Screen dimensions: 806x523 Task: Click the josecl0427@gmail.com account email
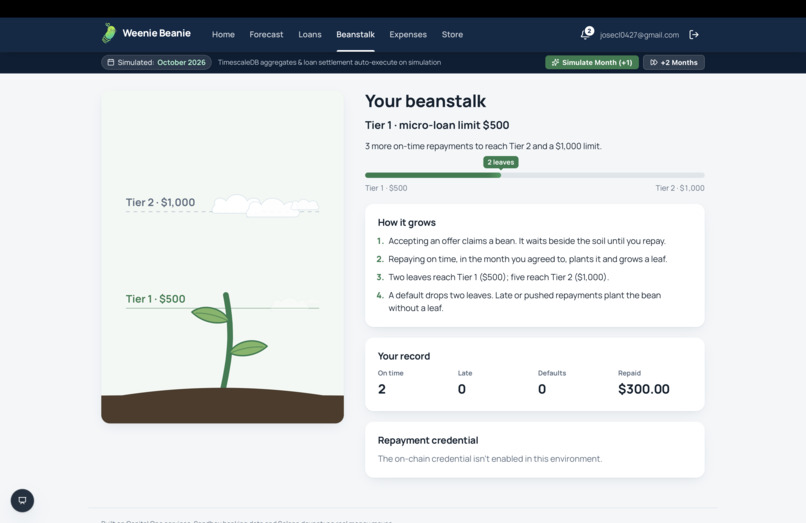click(639, 35)
